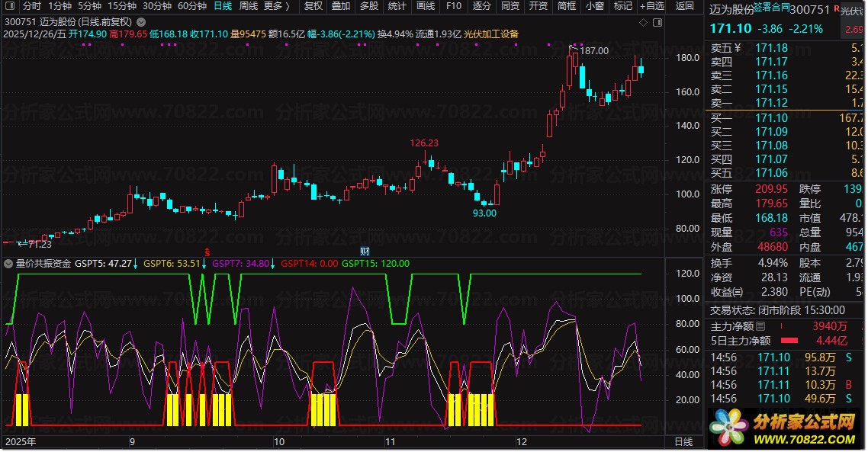Click the flag marker at 187.00 peak
868x452 pixels.
click(574, 49)
